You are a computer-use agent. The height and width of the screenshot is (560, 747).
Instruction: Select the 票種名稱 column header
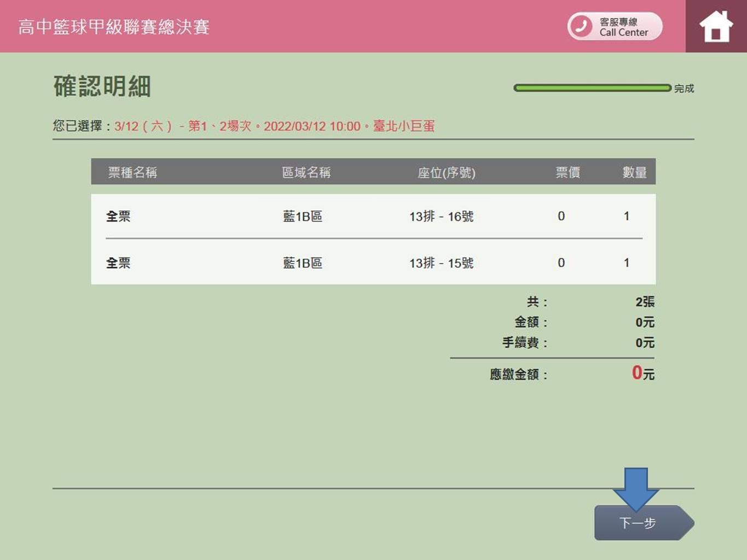(132, 172)
